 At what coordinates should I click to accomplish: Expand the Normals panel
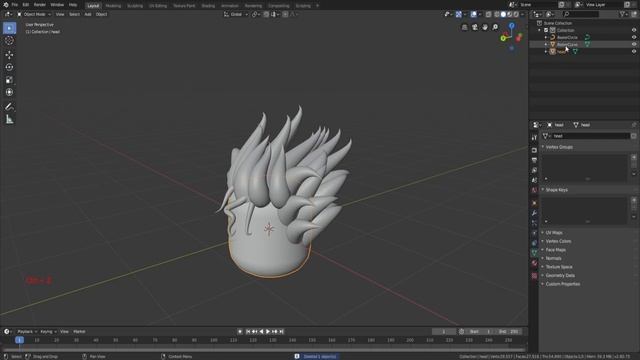point(552,258)
